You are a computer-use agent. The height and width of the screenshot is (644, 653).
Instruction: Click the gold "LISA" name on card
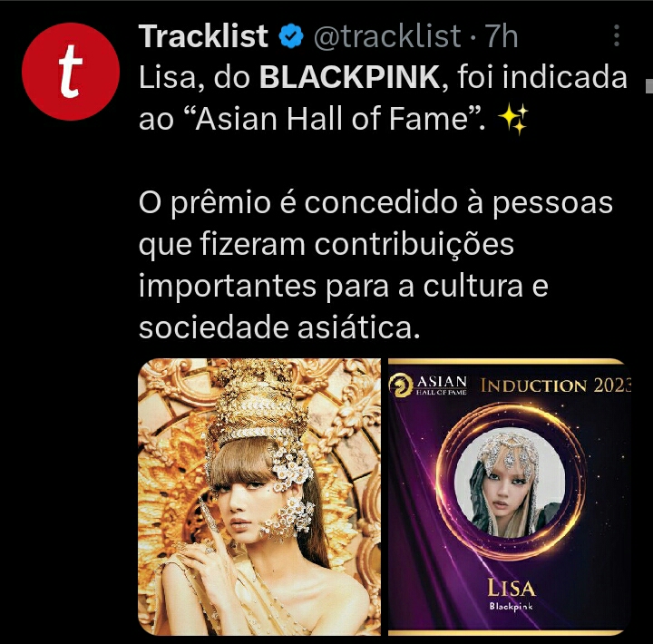(x=512, y=589)
